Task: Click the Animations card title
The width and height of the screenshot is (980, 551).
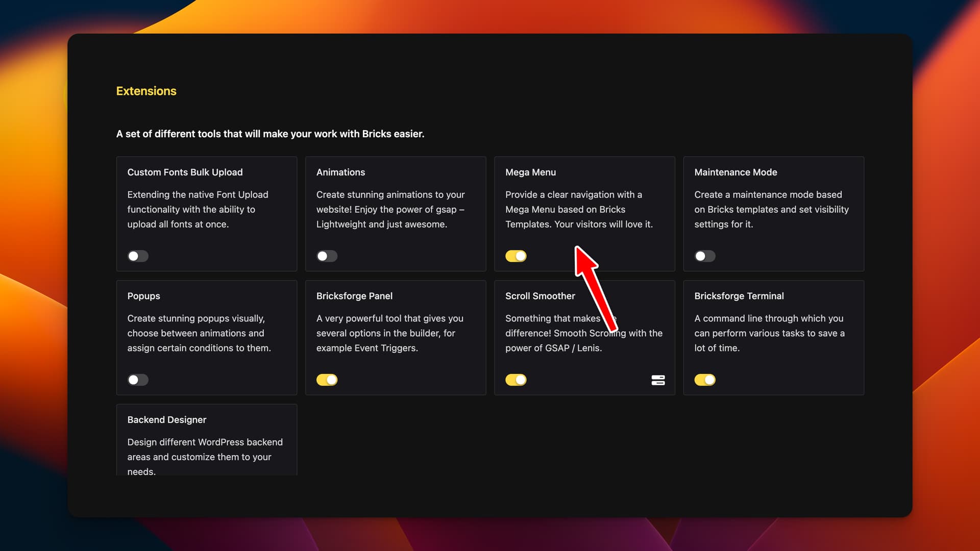Action: pyautogui.click(x=340, y=172)
